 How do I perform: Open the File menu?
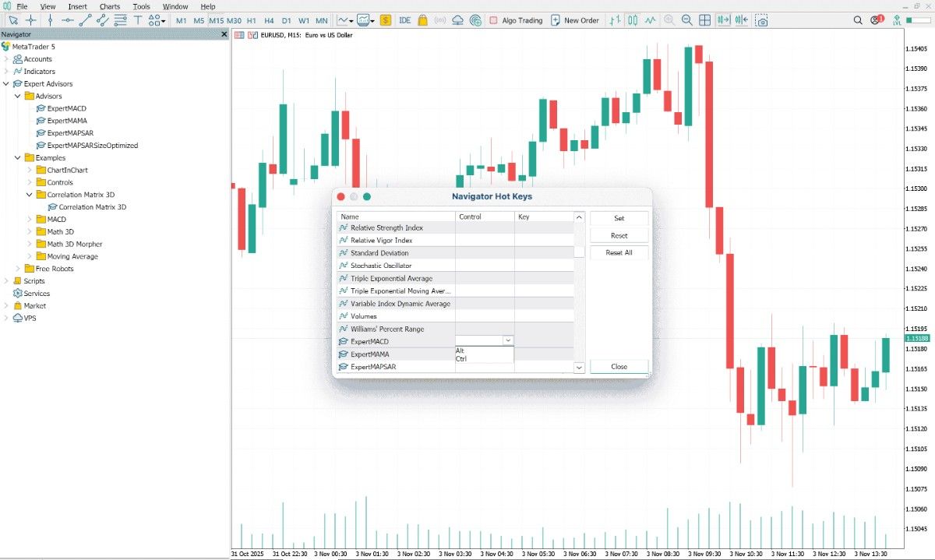(x=22, y=6)
